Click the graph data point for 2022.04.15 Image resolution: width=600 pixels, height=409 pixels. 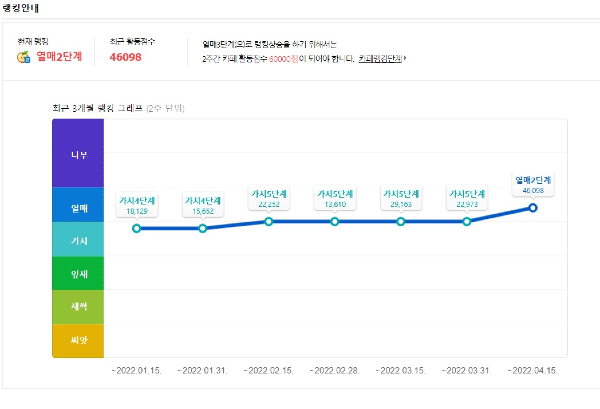coord(533,208)
